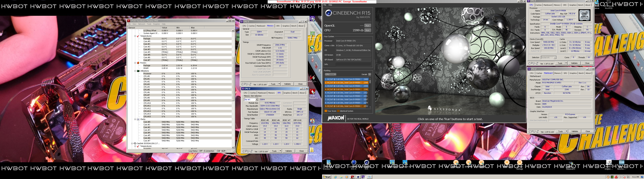Open Tools dropdown arrow in CPU-Z Memory window
644x179 pixels.
tap(279, 84)
